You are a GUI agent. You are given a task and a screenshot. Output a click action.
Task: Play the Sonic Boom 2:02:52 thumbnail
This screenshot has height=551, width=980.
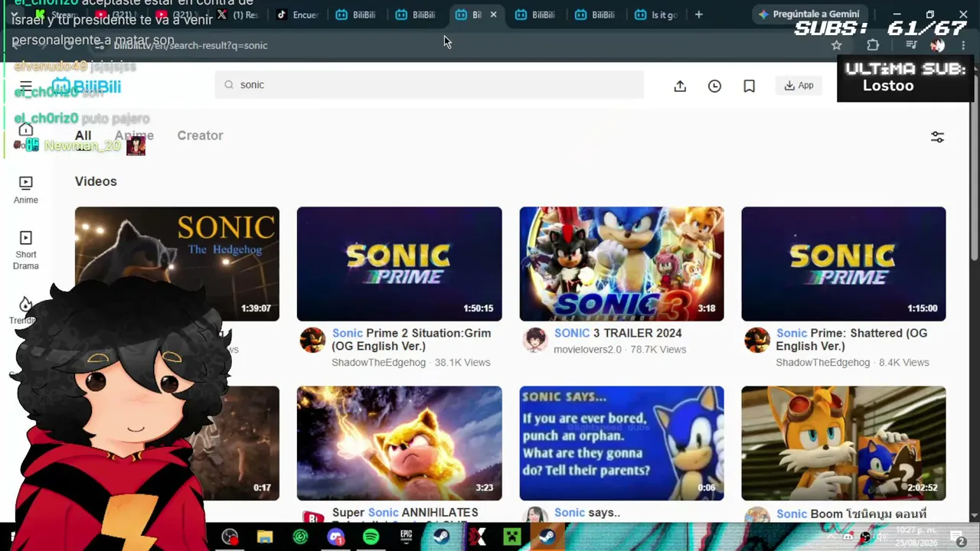click(x=844, y=443)
